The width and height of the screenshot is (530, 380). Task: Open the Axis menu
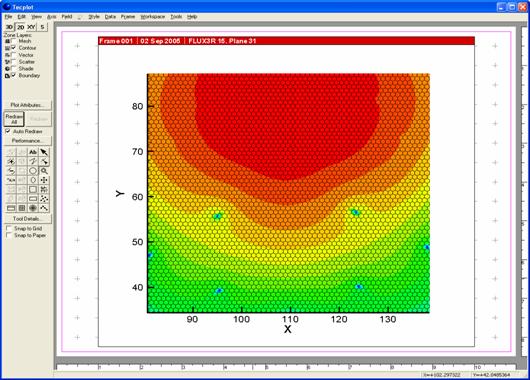[x=51, y=17]
